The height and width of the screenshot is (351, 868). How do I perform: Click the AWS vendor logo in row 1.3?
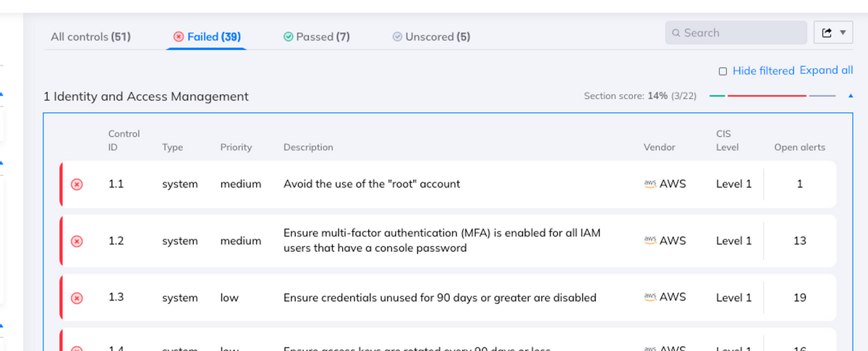(x=650, y=297)
